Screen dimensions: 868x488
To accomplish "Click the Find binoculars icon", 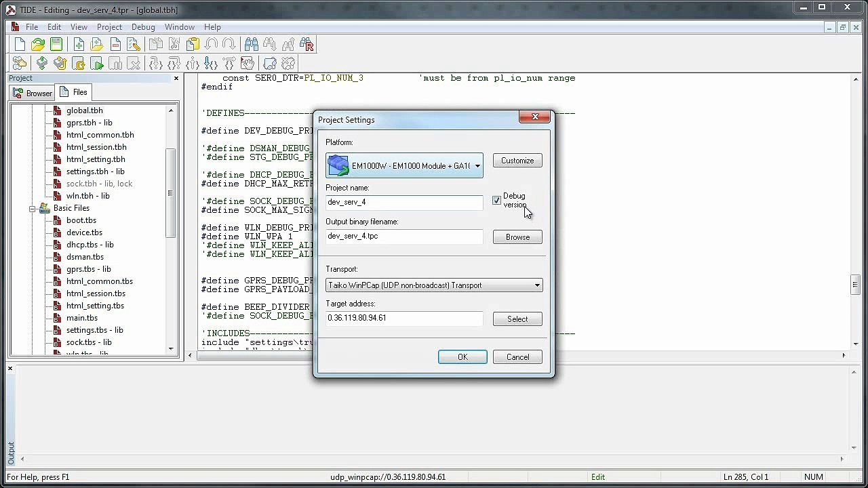I will click(252, 45).
